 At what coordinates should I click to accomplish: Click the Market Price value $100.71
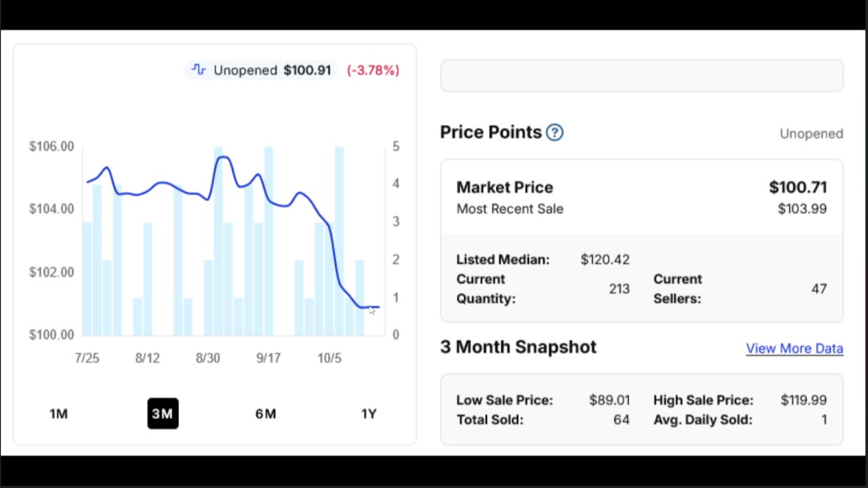797,187
